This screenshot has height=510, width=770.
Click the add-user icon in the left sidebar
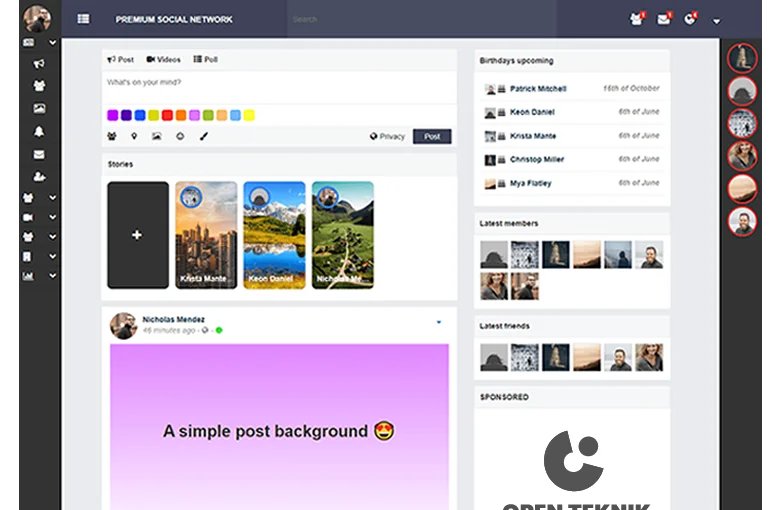tap(39, 176)
